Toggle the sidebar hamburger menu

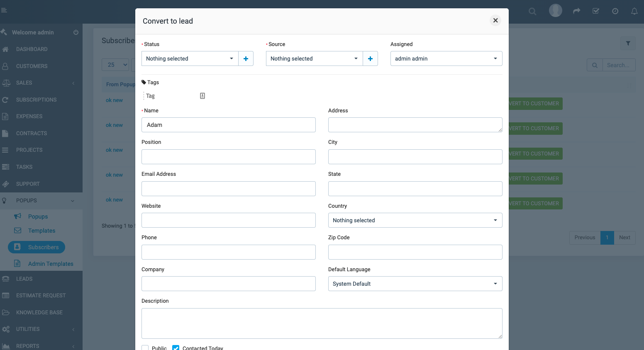click(x=4, y=10)
